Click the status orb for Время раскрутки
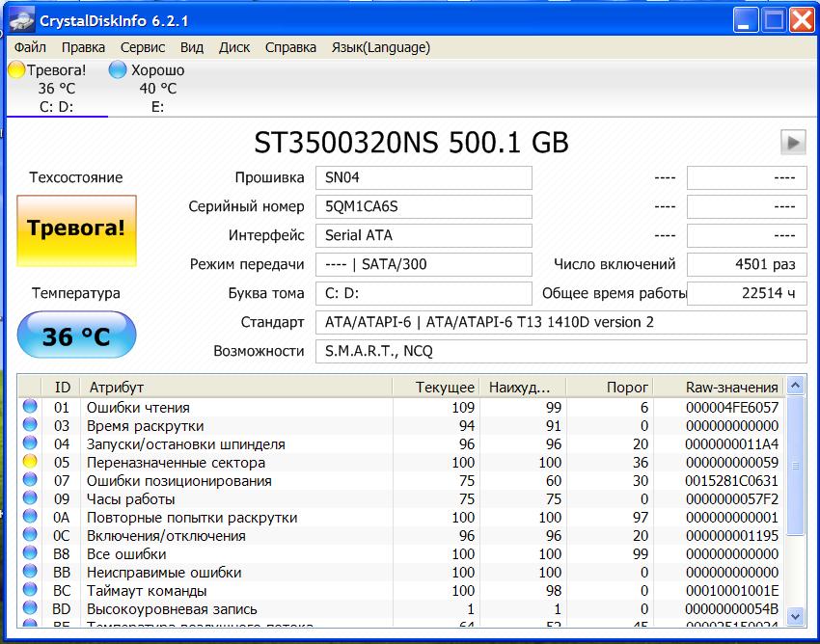Screen dimensions: 820x644 tap(30, 424)
